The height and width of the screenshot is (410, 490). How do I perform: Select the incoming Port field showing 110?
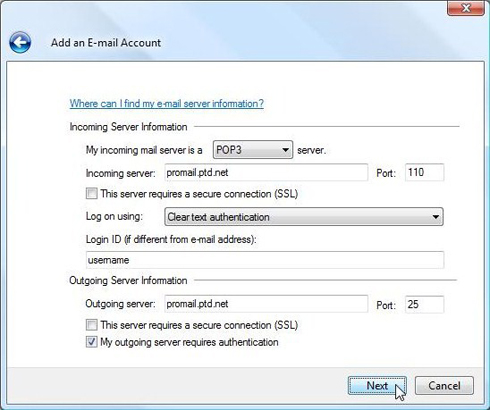point(424,172)
